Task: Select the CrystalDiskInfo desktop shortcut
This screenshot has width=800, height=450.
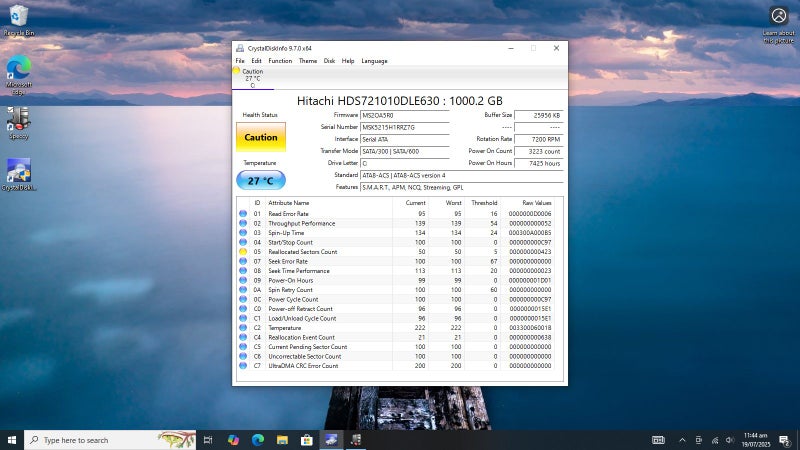Action: tap(18, 174)
